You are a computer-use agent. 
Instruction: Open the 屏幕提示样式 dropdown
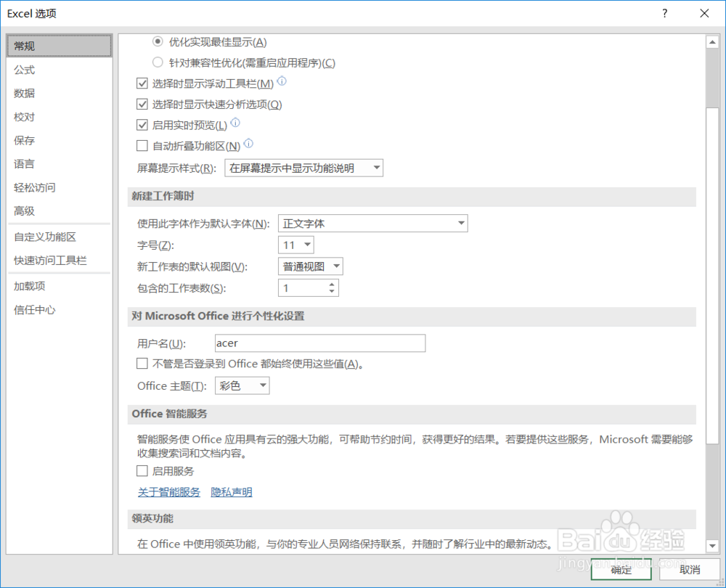click(377, 168)
